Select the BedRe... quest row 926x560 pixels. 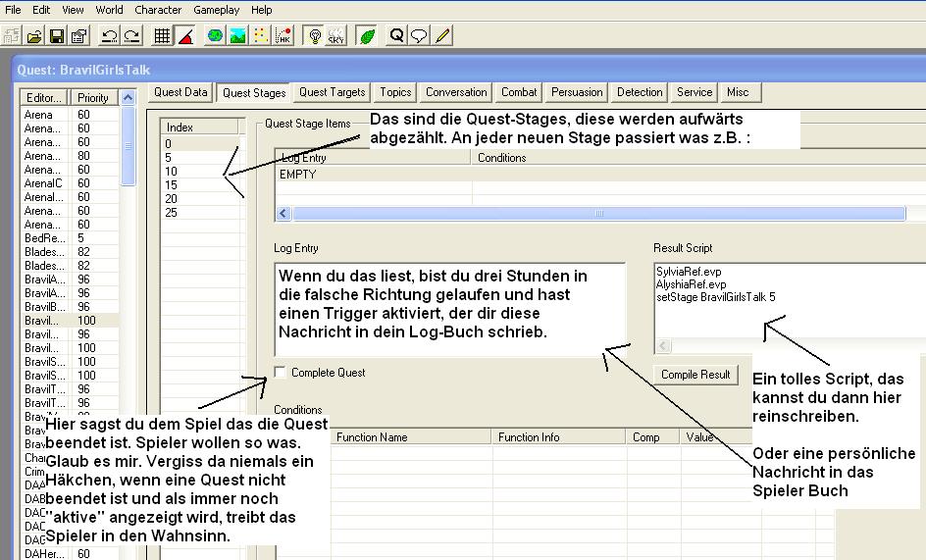70,238
